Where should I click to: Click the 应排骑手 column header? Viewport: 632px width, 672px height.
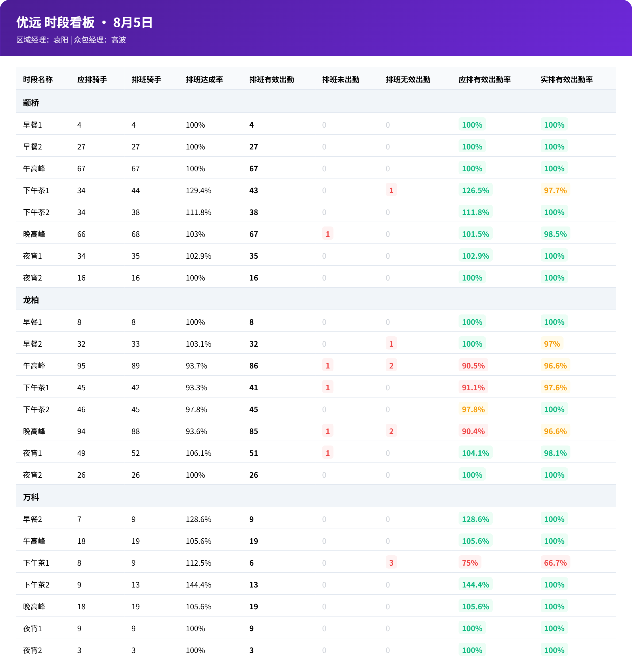tap(92, 79)
